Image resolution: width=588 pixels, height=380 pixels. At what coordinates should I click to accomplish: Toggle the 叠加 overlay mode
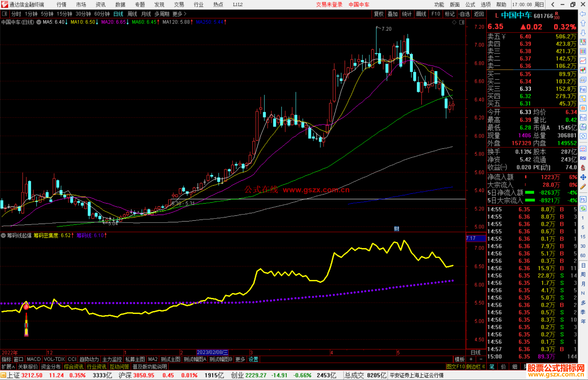[x=393, y=14]
